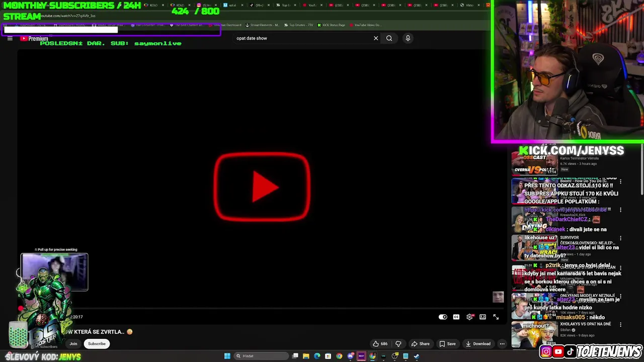
Task: Open the 'YouTube Video Do...' bookmark
Action: 365,25
